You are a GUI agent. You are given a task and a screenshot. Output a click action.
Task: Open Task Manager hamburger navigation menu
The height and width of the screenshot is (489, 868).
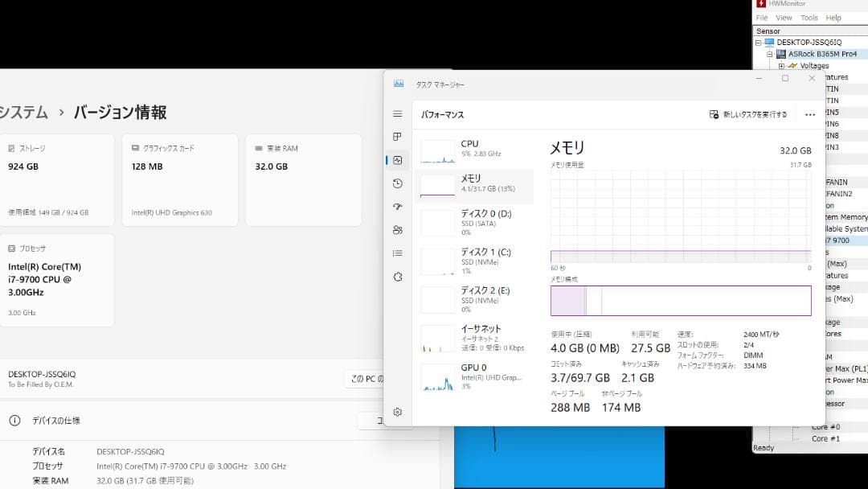click(397, 114)
